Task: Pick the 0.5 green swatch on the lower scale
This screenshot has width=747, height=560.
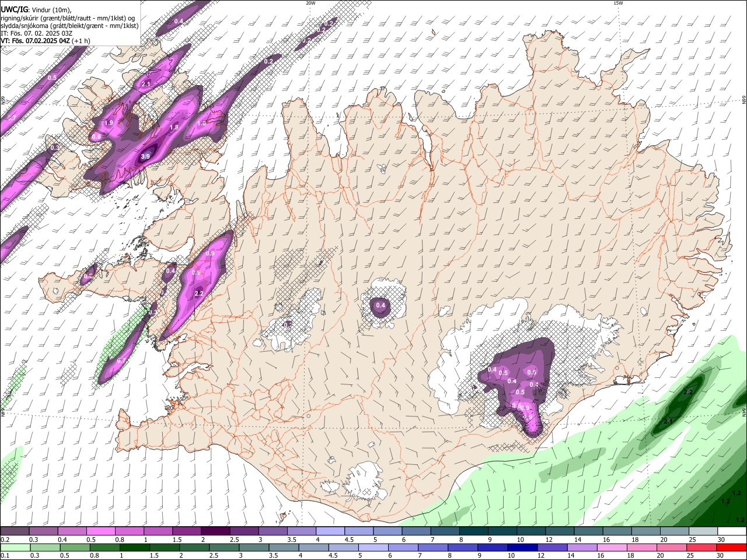Action: pyautogui.click(x=75, y=548)
